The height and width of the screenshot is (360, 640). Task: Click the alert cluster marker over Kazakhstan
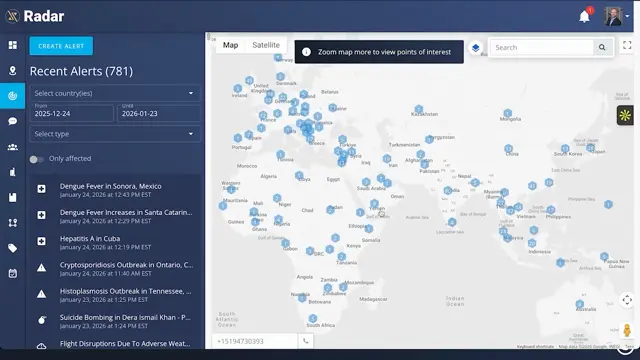418,109
